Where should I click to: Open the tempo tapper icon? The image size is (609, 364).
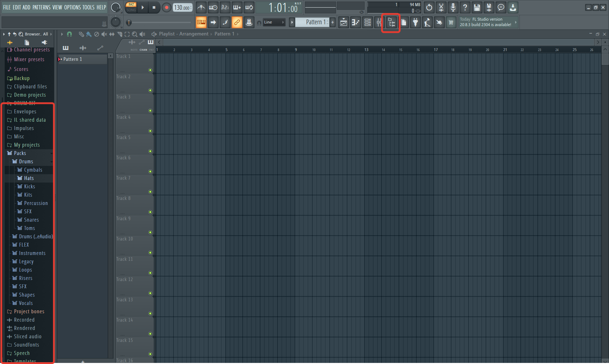point(427,22)
